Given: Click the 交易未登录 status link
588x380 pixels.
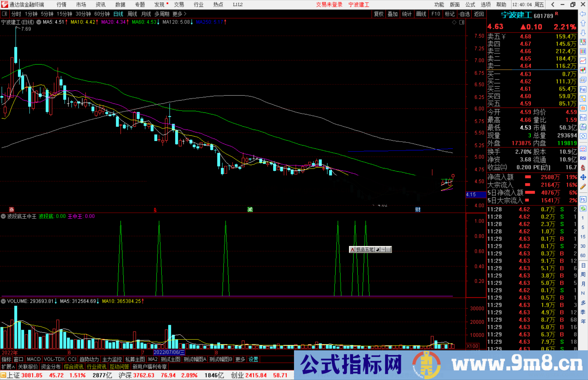Looking at the screenshot, I should [329, 5].
